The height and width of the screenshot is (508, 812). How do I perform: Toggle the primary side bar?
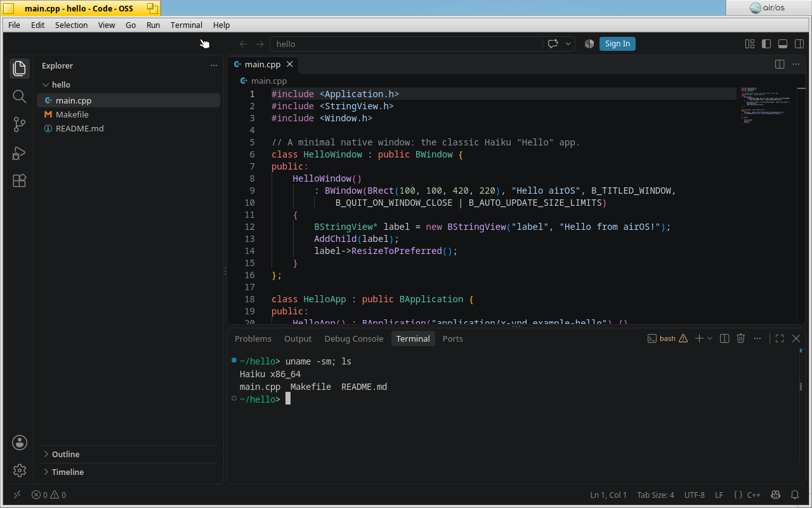point(766,44)
